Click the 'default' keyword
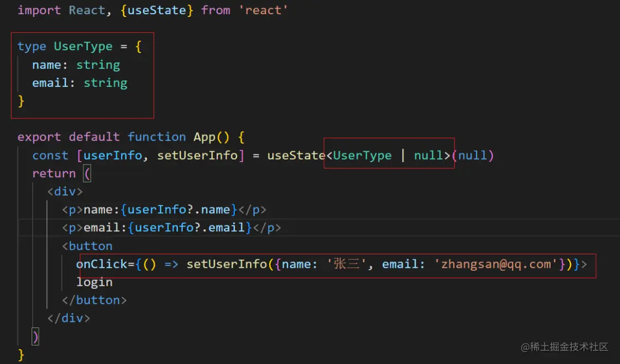This screenshot has height=364, width=620. point(94,137)
